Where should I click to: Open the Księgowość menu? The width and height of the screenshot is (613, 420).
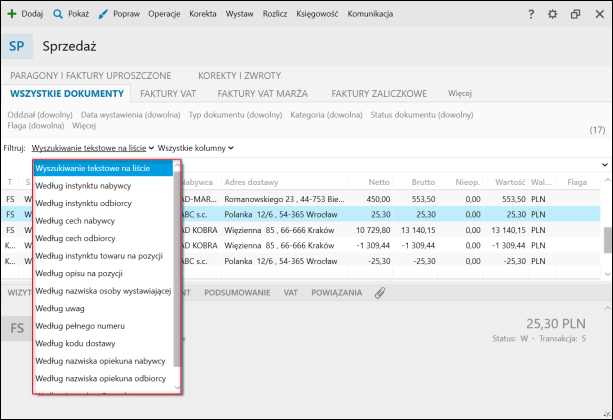click(317, 14)
